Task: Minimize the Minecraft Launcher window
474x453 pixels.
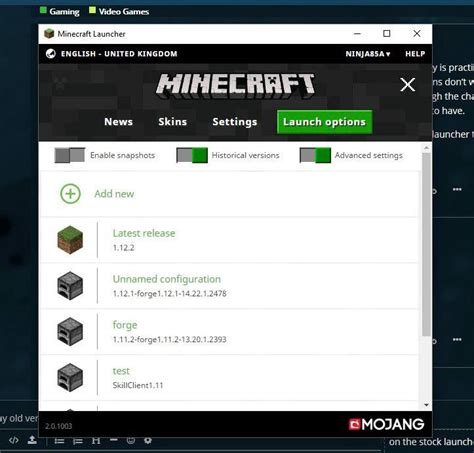Action: pyautogui.click(x=357, y=34)
